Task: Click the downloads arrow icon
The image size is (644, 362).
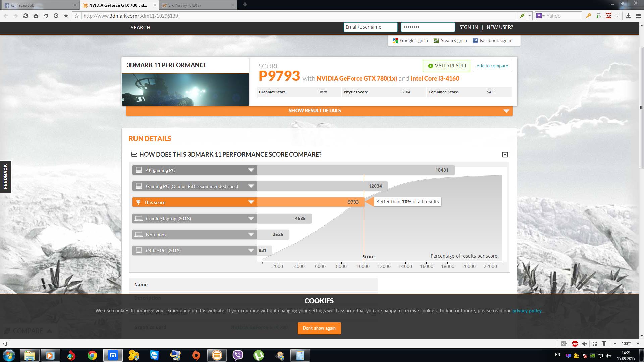Action: coord(628,16)
